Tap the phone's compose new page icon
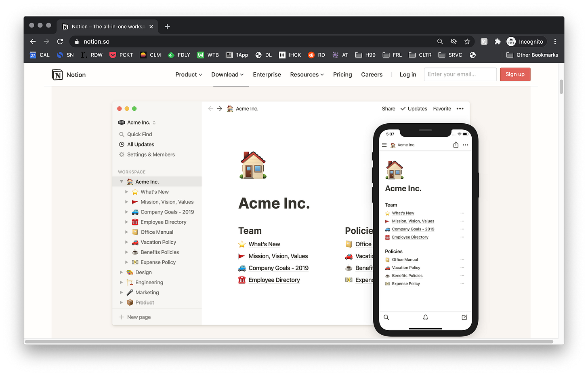Image resolution: width=588 pixels, height=376 pixels. pos(464,317)
